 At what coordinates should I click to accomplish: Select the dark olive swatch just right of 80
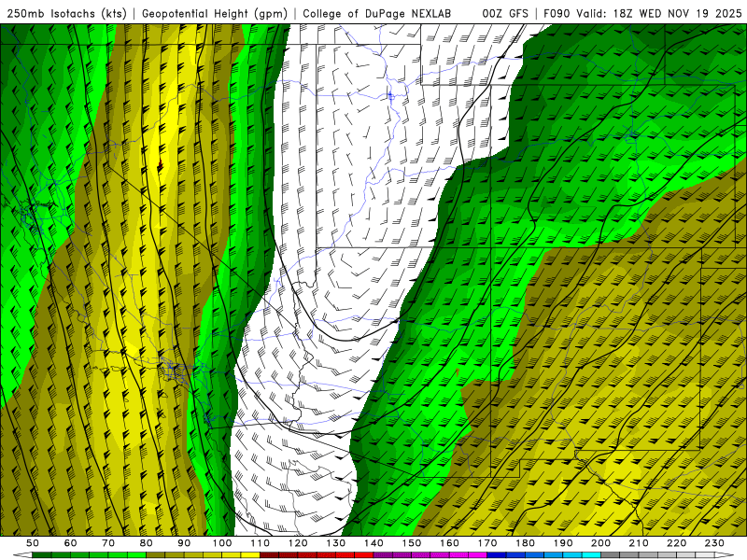click(x=156, y=555)
